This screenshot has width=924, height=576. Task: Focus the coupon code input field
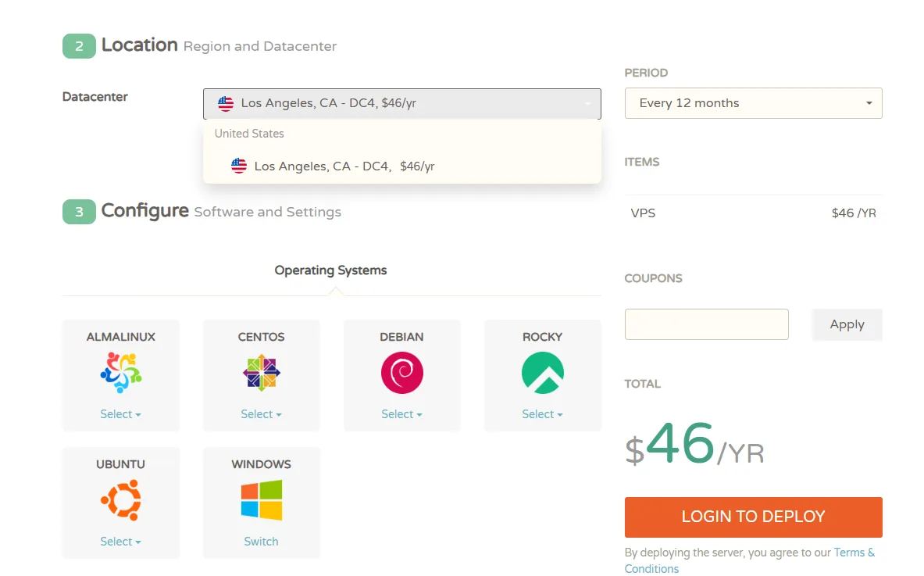(707, 324)
